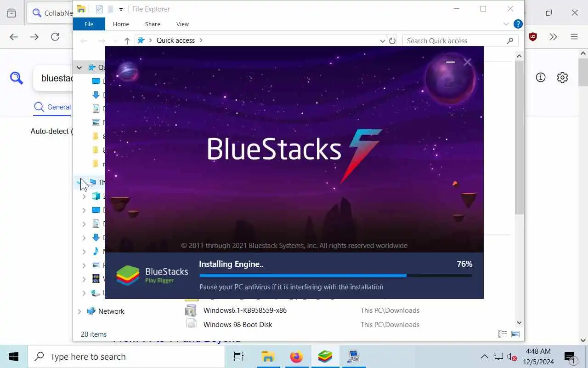
Task: Switch Explorer to large icons view
Action: pyautogui.click(x=515, y=334)
